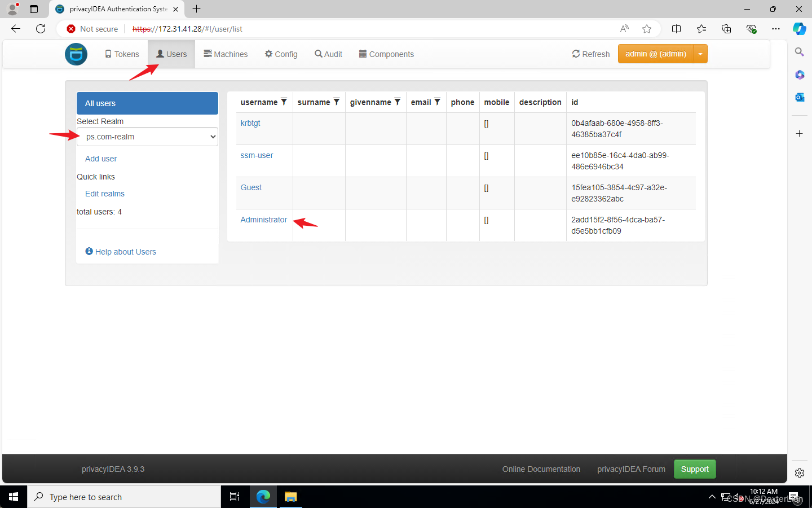Open the Tokens menu
This screenshot has height=508, width=812.
point(122,54)
